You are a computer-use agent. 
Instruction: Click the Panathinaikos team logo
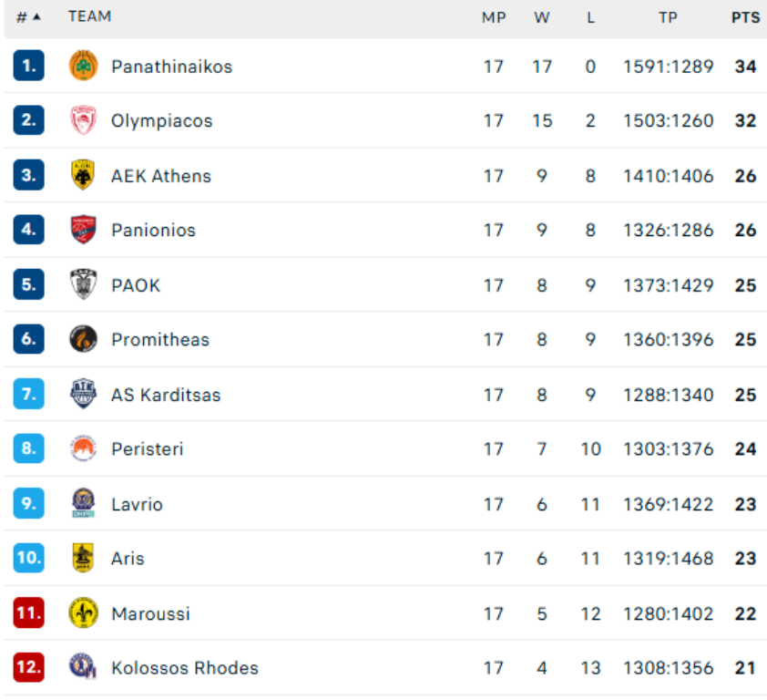pos(83,66)
